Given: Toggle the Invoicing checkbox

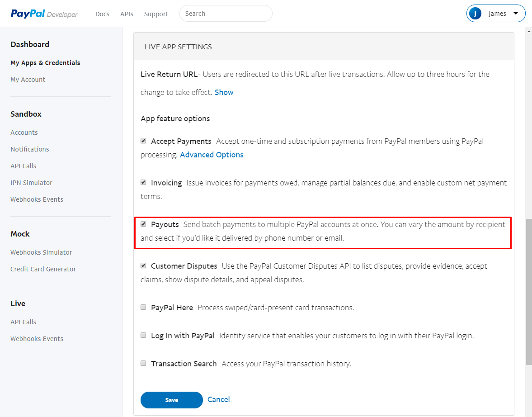Looking at the screenshot, I should pyautogui.click(x=144, y=182).
